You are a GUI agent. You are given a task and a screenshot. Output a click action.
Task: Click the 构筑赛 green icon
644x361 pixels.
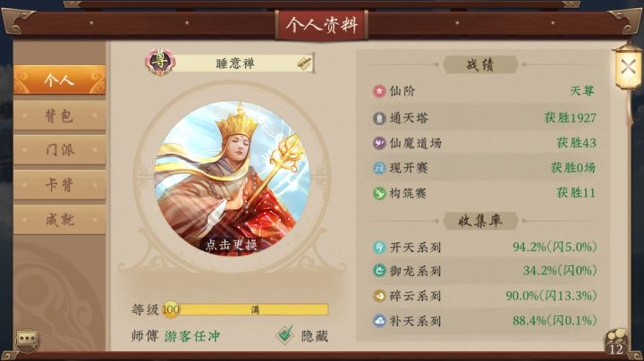coord(378,193)
